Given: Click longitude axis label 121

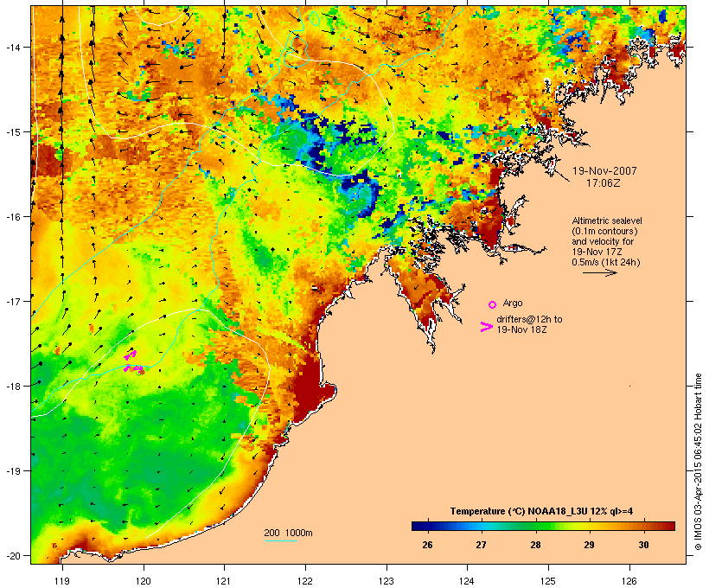Looking at the screenshot, I should tap(224, 581).
